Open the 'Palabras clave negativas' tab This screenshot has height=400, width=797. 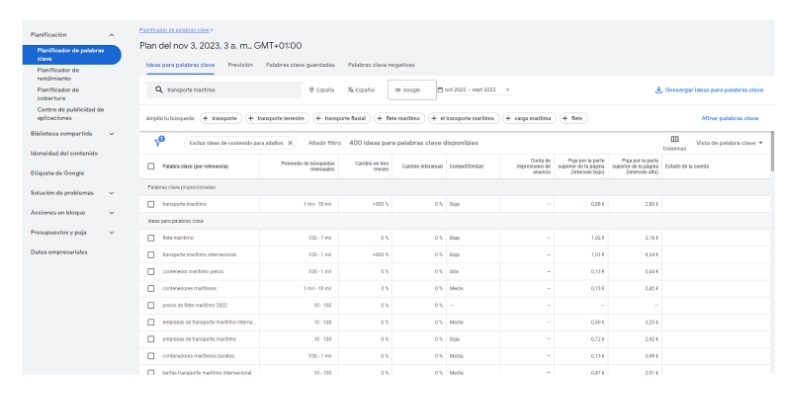pyautogui.click(x=381, y=65)
